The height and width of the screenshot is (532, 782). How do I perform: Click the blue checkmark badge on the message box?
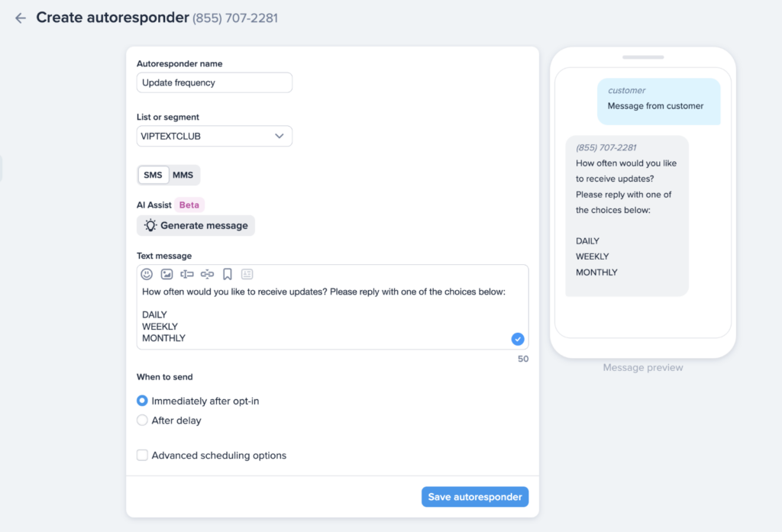click(x=518, y=339)
